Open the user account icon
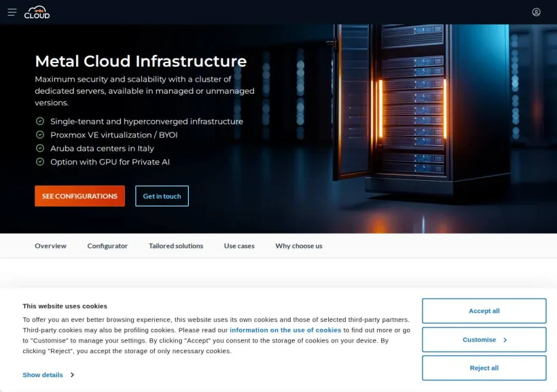This screenshot has height=392, width=557. click(x=536, y=12)
